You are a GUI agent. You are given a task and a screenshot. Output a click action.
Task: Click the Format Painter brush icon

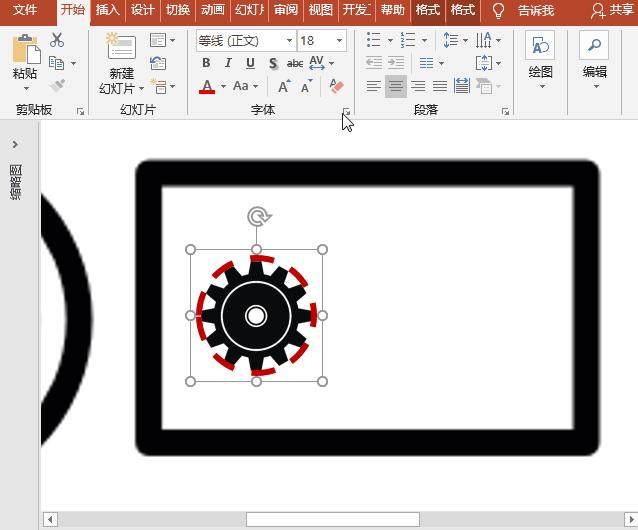tap(57, 86)
